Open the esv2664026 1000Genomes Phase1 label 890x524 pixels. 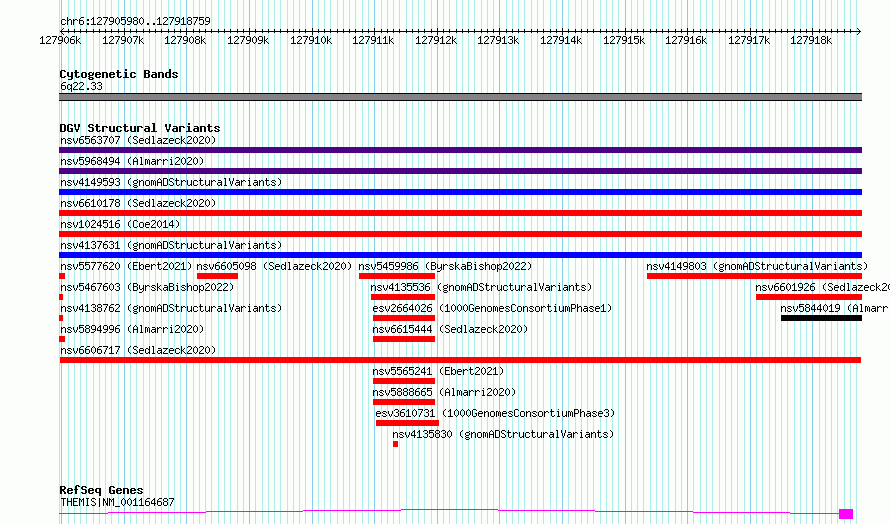(493, 308)
